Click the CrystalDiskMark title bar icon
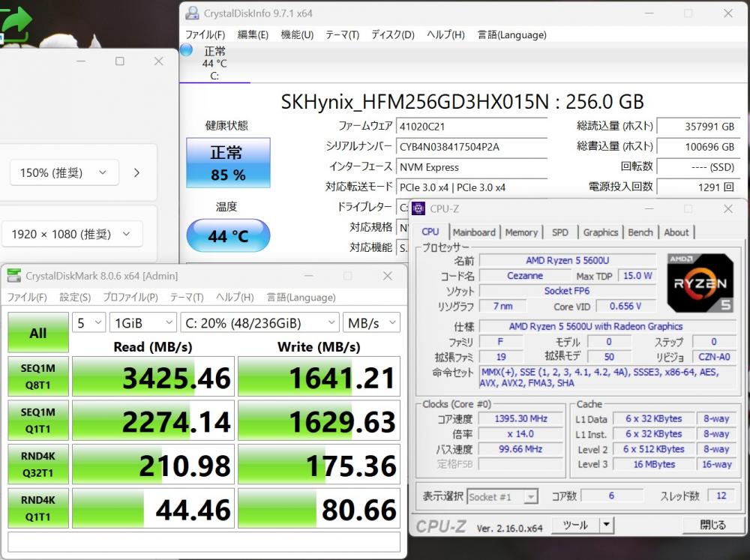 tap(14, 276)
